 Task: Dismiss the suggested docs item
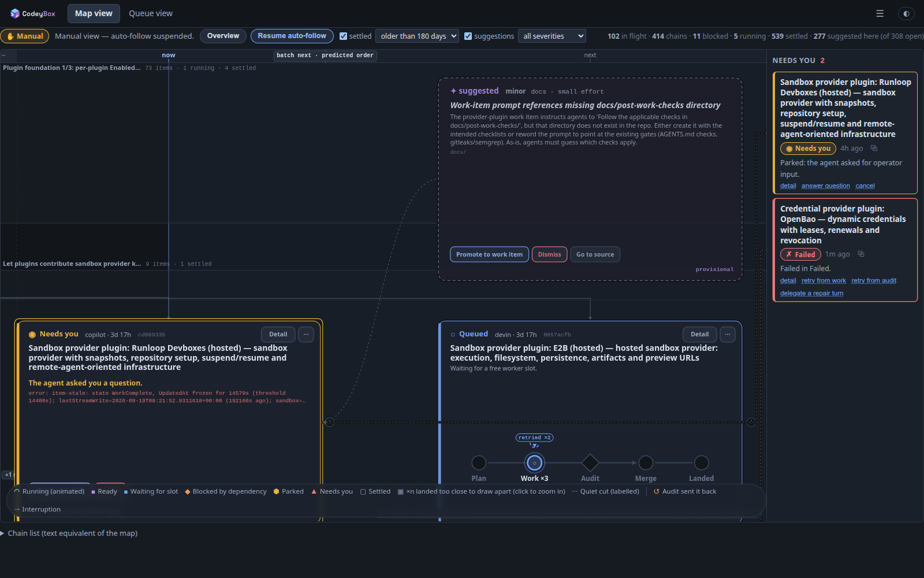coord(549,254)
